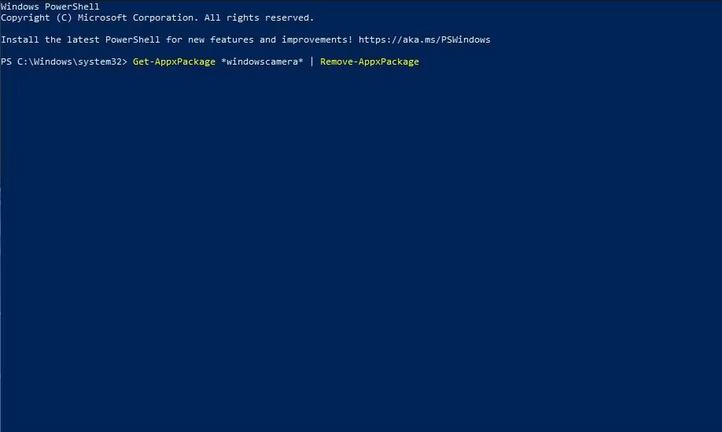Click the Windows PowerShell header line
Image resolution: width=722 pixels, height=432 pixels.
click(x=50, y=6)
